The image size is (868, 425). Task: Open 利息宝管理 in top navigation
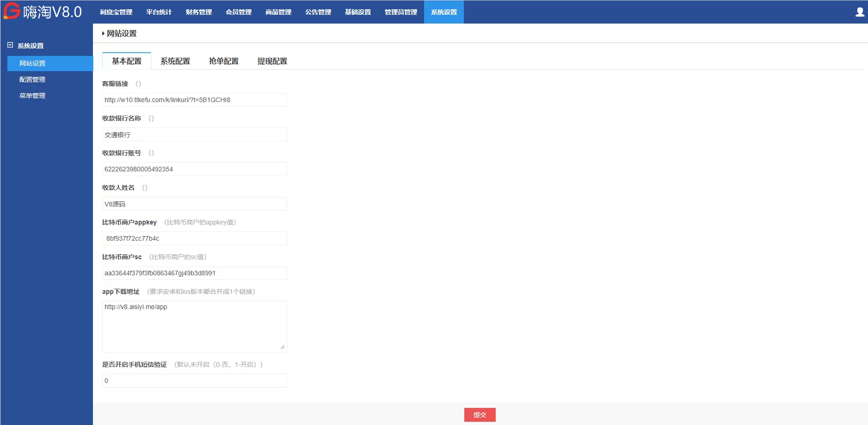116,12
